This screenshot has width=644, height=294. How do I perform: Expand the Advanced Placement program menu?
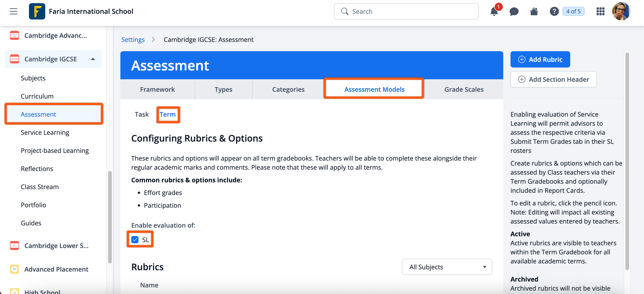56,269
